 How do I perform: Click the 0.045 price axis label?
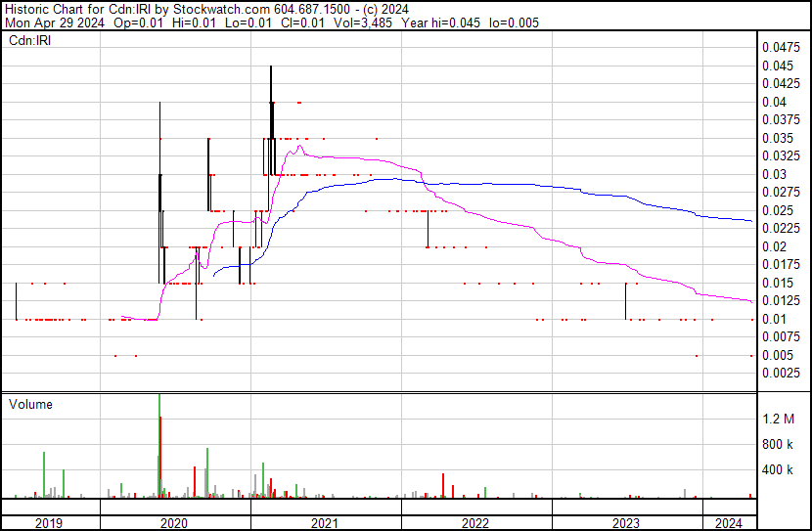point(778,66)
